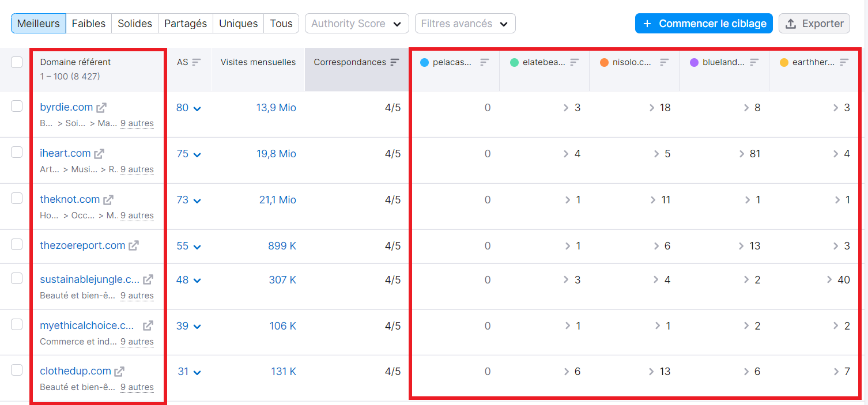Click the 13,9 Mio monthly visits value for byrdie.com
Screen dimensions: 868x405
[276, 108]
